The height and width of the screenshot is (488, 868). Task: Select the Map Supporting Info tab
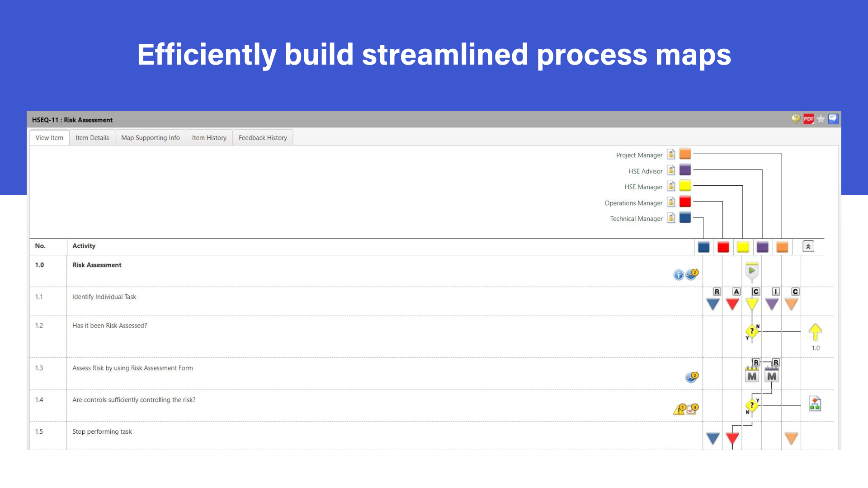(x=150, y=138)
